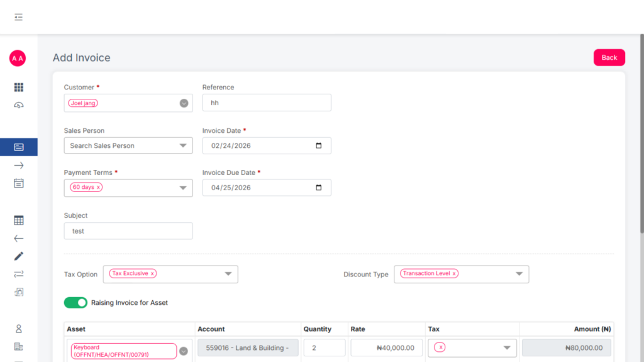The image size is (644, 362).
Task: Open the person profile sidebar icon
Action: pyautogui.click(x=18, y=329)
